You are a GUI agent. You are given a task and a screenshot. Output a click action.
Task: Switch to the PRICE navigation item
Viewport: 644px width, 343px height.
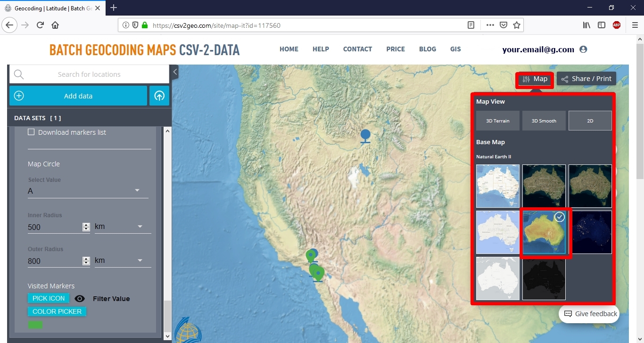[x=395, y=49]
